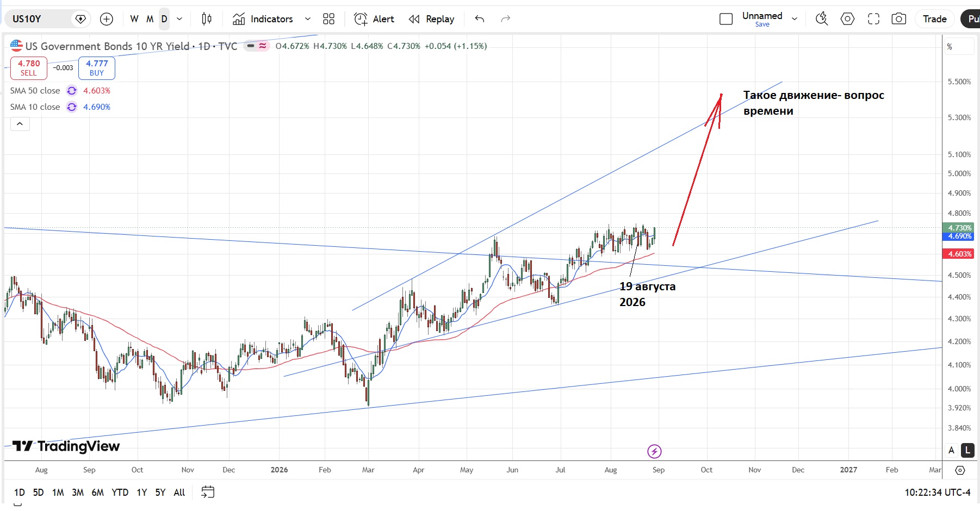Click the purple lightning event icon

(x=654, y=451)
